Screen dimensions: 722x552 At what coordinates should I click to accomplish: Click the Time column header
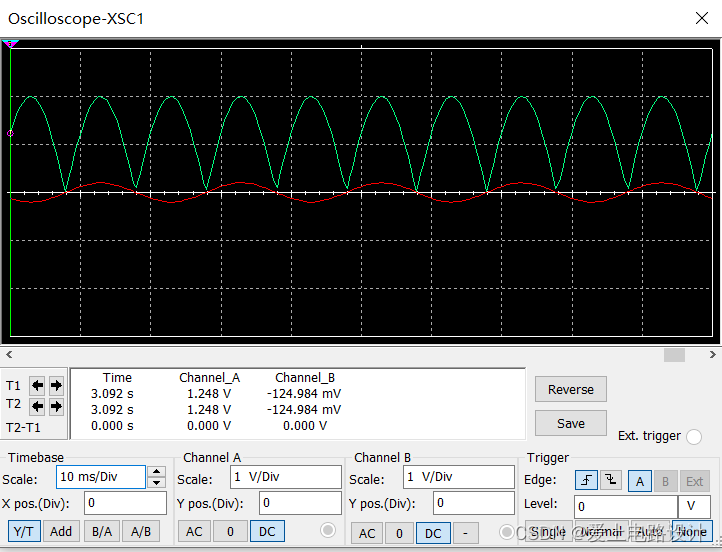[x=117, y=378]
